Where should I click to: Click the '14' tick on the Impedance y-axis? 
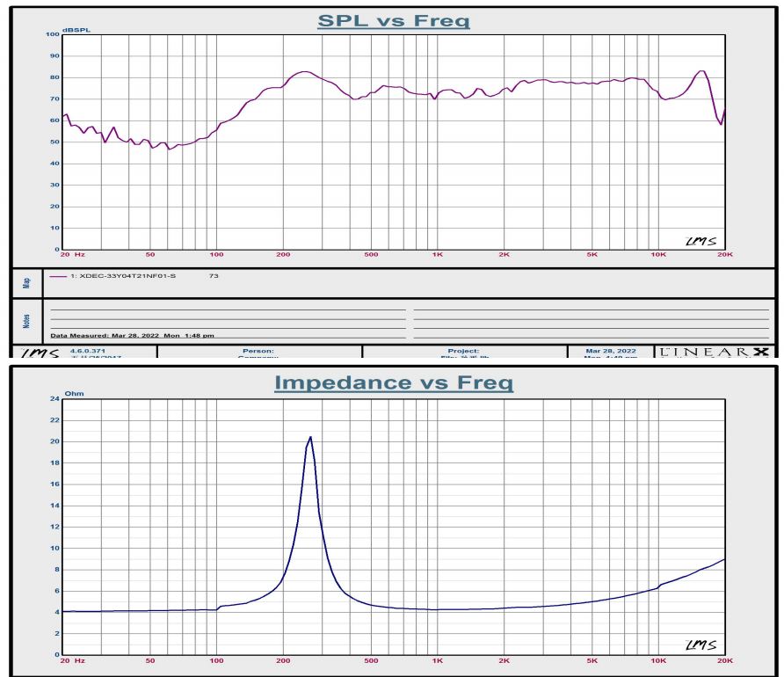coord(54,506)
